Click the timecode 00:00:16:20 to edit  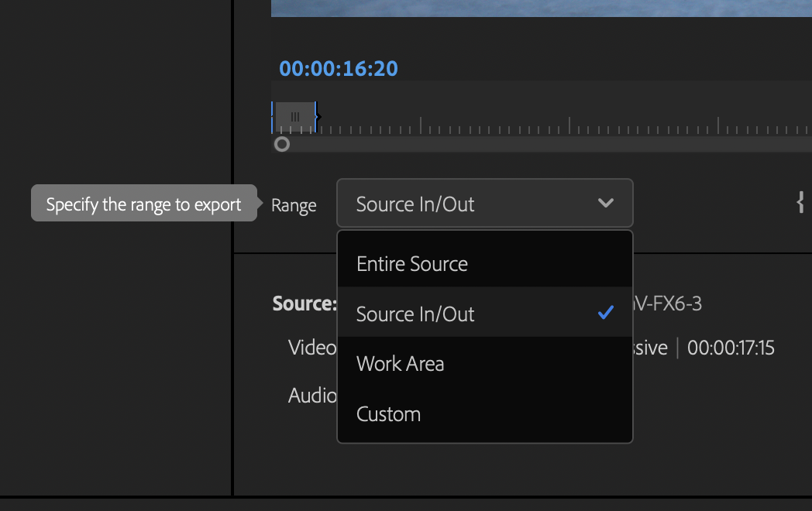pyautogui.click(x=339, y=68)
